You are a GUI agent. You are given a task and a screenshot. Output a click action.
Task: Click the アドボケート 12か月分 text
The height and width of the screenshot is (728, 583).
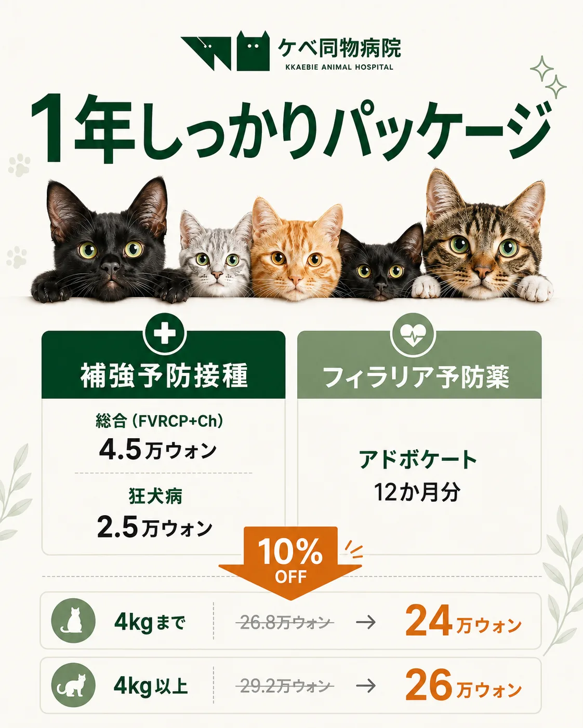click(x=418, y=476)
